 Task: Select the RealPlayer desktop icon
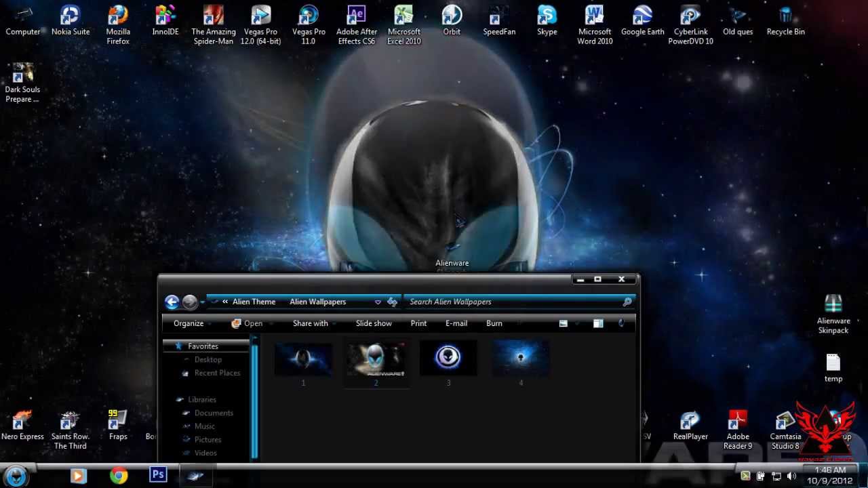coord(690,426)
